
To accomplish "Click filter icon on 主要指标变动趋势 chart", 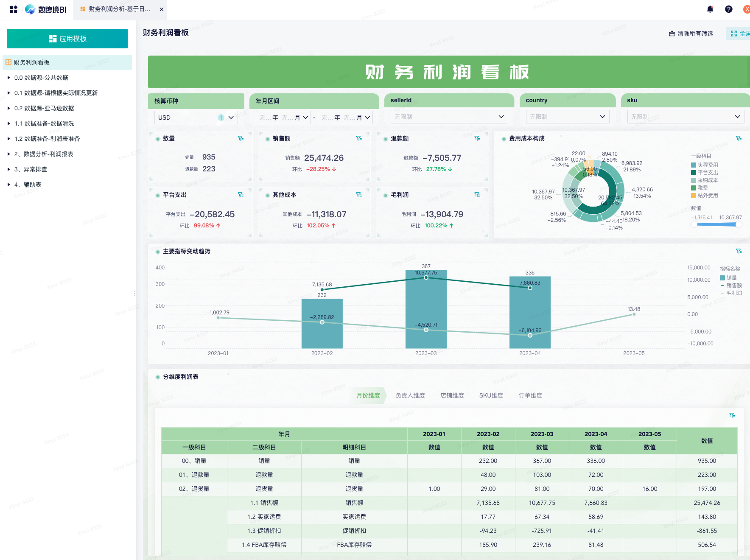I will point(739,251).
